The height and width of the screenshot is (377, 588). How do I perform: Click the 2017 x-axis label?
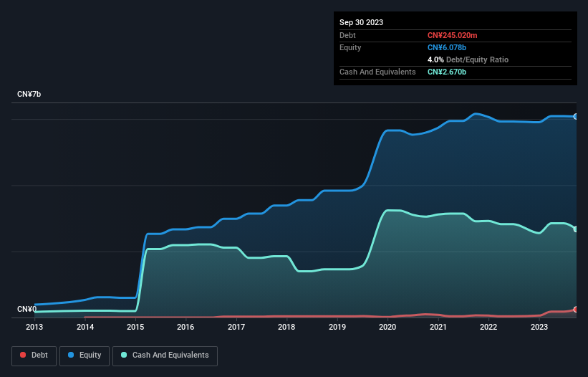pyautogui.click(x=236, y=327)
